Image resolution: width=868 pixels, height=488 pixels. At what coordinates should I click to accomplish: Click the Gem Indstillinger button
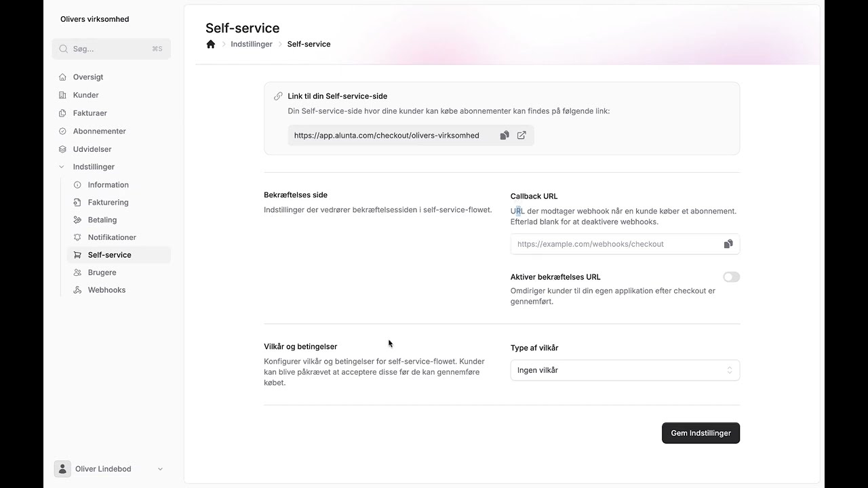click(701, 433)
